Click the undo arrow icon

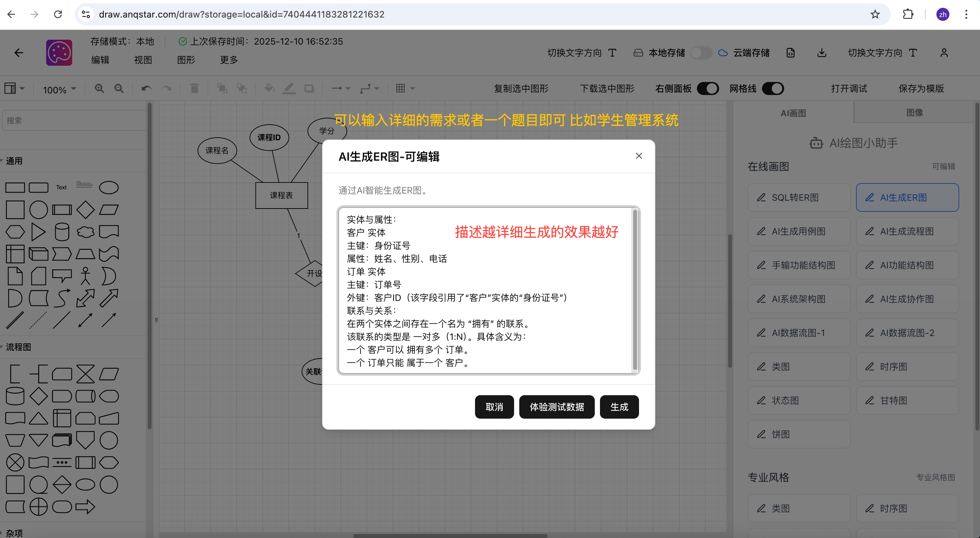[146, 88]
